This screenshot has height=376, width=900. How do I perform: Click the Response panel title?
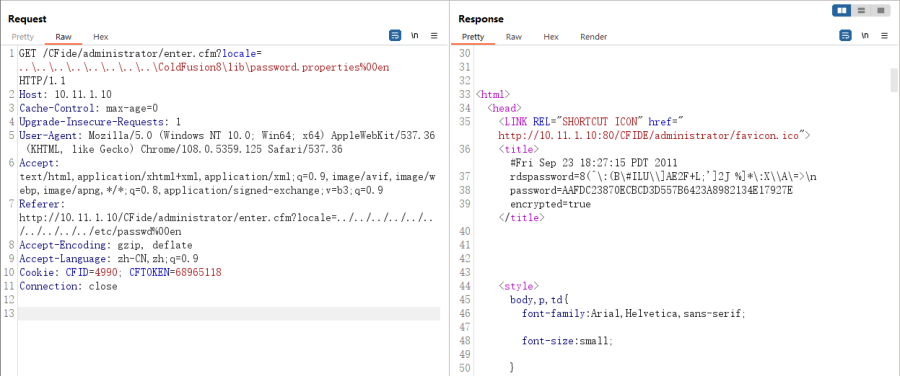click(x=481, y=19)
